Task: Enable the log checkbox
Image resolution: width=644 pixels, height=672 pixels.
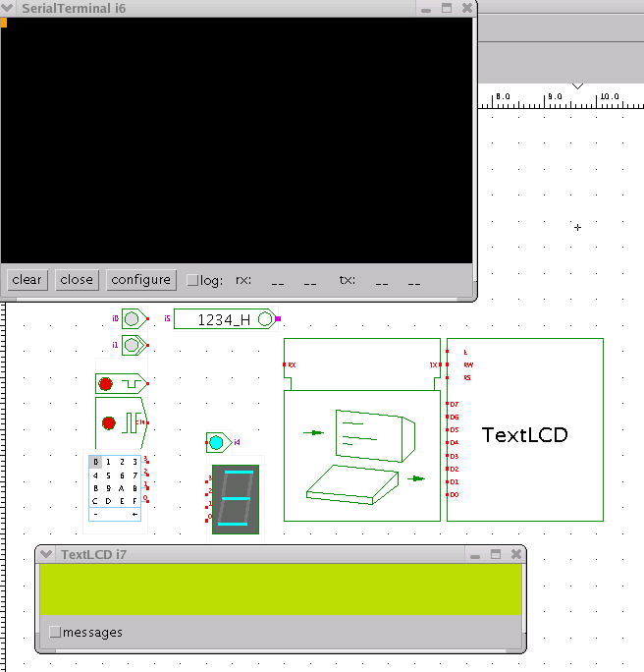Action: tap(192, 280)
